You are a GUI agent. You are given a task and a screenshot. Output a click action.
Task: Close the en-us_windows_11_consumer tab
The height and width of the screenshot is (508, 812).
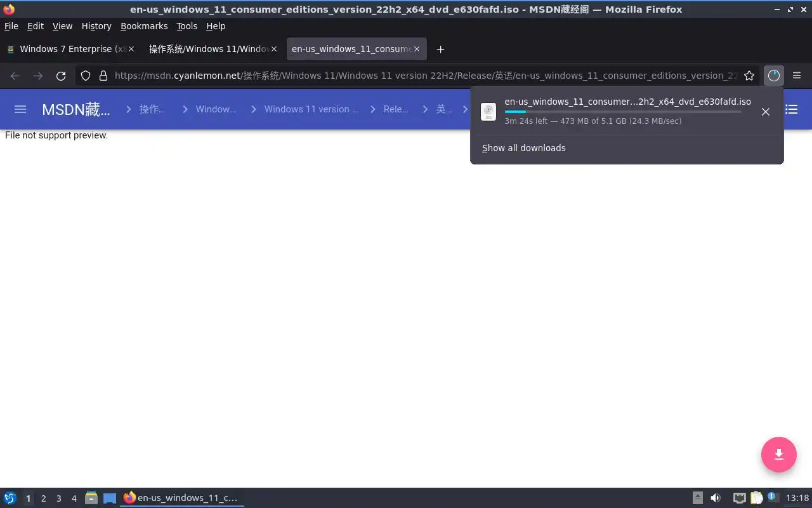click(417, 49)
